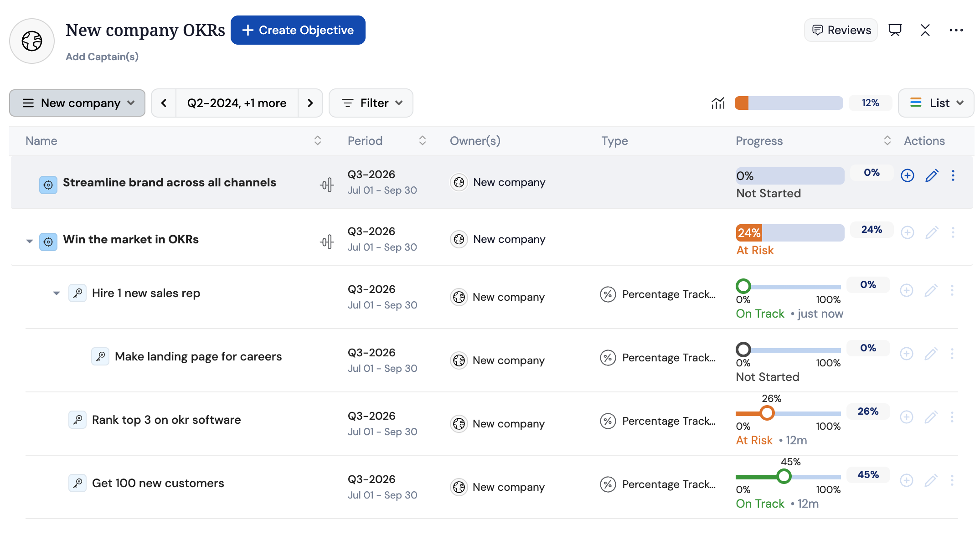Viewport: 980px width, 535px height.
Task: Click Owner(s) column header
Action: click(475, 141)
